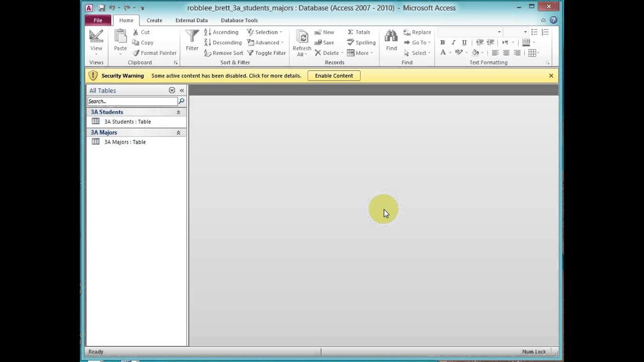Run Spelling check
The height and width of the screenshot is (362, 644).
[x=361, y=43]
